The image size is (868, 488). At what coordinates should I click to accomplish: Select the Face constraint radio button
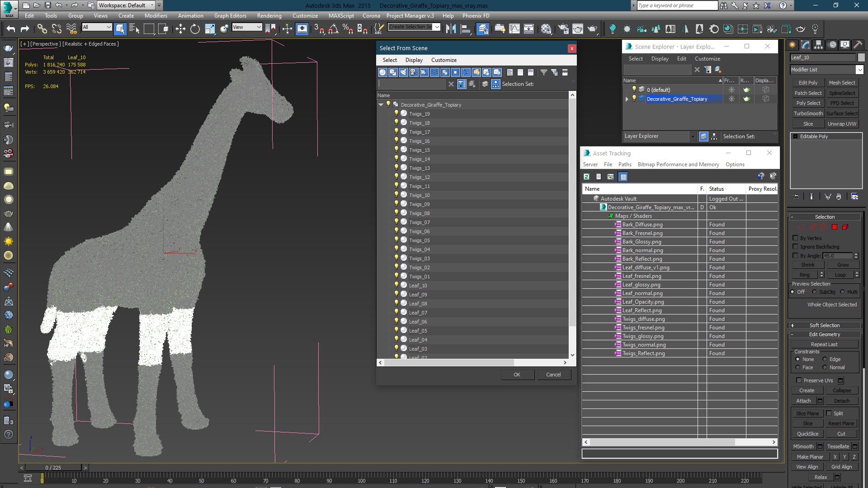(797, 367)
